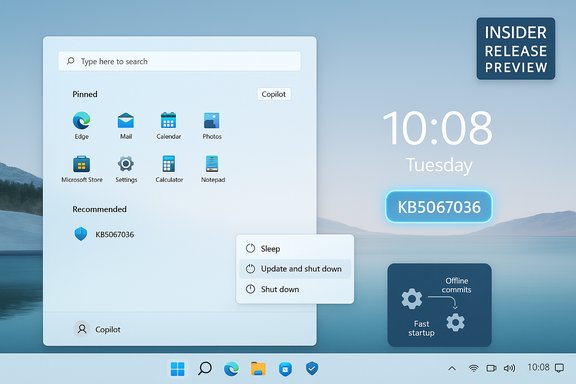
Task: Launch Calendar from pinned apps
Action: click(169, 121)
